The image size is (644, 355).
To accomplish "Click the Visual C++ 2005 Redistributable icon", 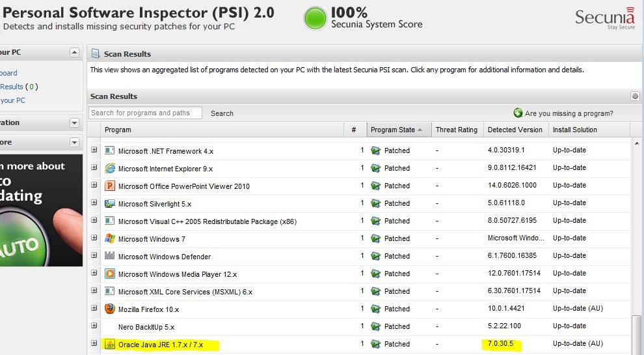I will (110, 221).
